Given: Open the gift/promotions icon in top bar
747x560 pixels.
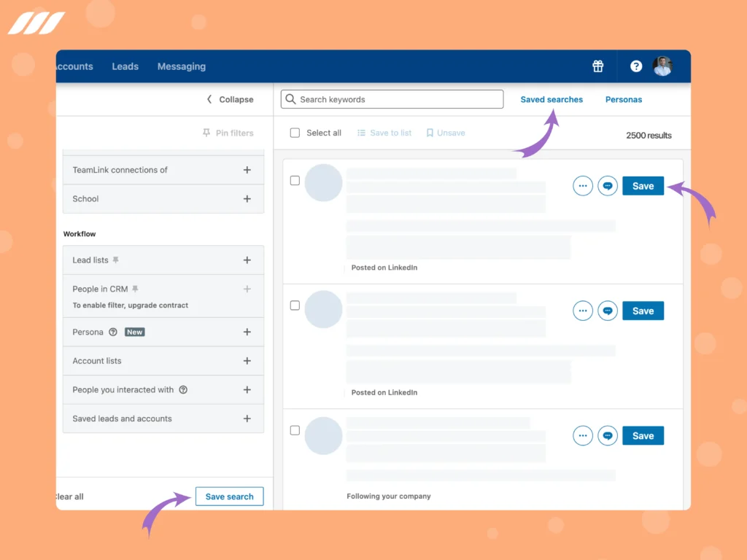Looking at the screenshot, I should coord(597,66).
